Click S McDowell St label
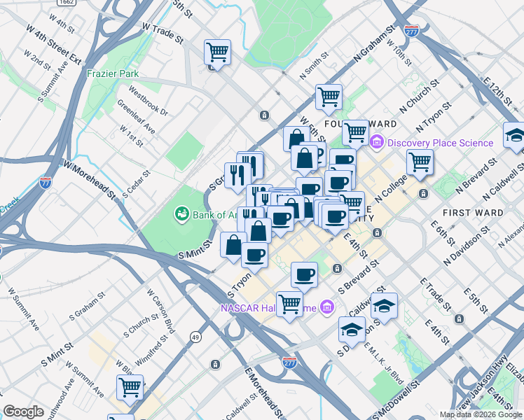 tap(396, 400)
